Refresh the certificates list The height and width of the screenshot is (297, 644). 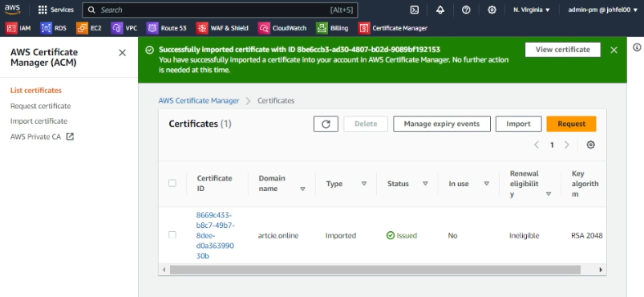(x=326, y=124)
